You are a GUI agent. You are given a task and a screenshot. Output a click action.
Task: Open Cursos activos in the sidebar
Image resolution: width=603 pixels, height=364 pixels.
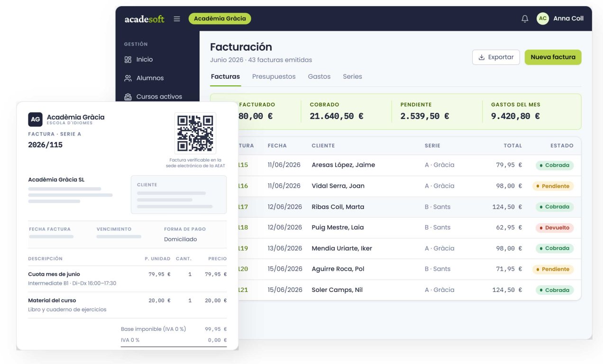pos(153,97)
